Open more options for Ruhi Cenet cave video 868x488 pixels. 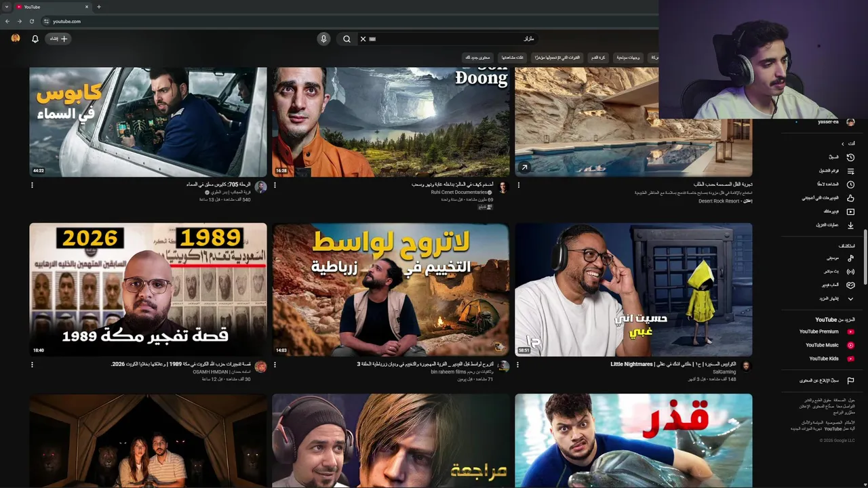click(275, 184)
